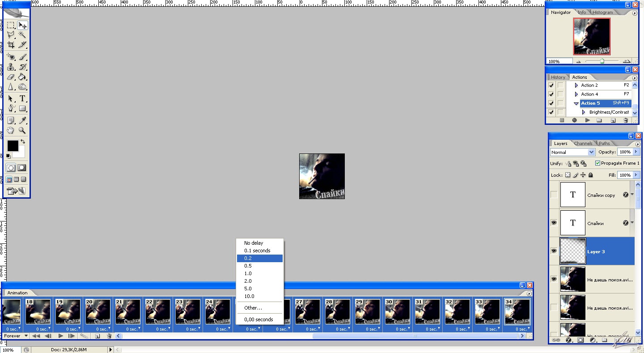Toggle the Action 4 item checkbox
Viewport: 644px width, 353px height.
pyautogui.click(x=551, y=94)
